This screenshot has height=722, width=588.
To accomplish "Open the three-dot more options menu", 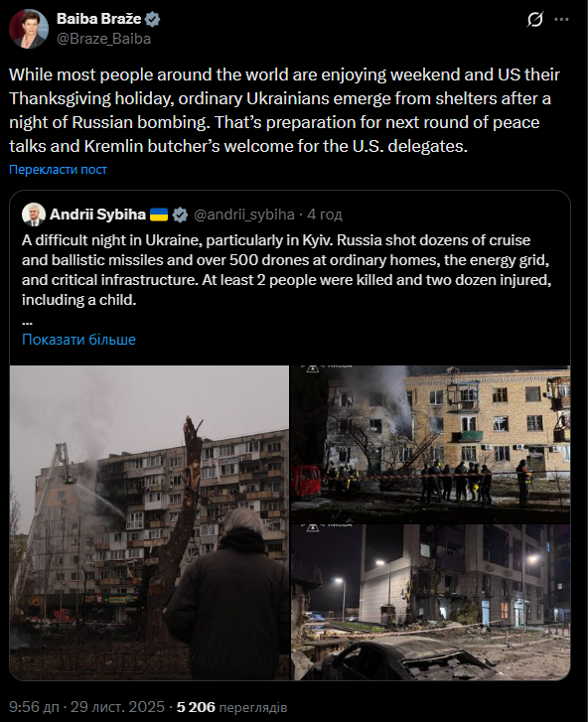I will pos(561,20).
